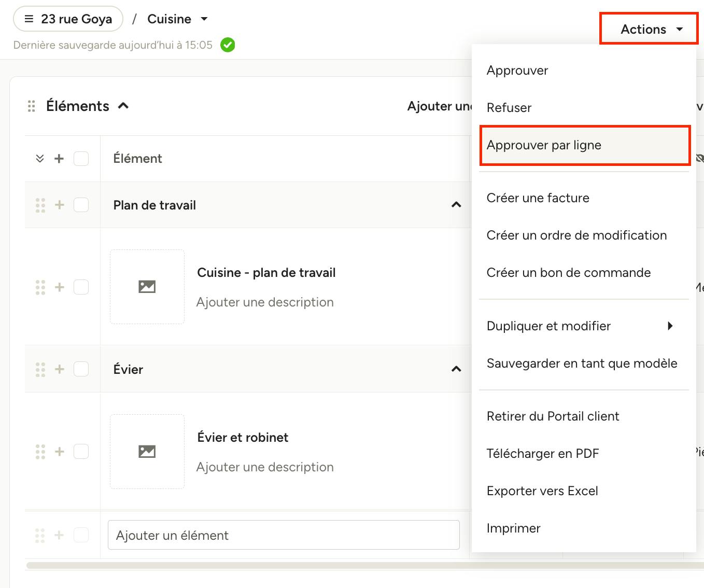The height and width of the screenshot is (588, 704).
Task: Click the Ajouter un élément input field
Action: [284, 535]
